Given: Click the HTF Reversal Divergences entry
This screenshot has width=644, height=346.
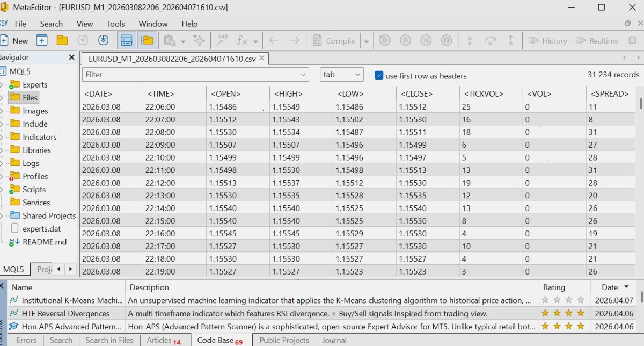Looking at the screenshot, I should pyautogui.click(x=65, y=313).
